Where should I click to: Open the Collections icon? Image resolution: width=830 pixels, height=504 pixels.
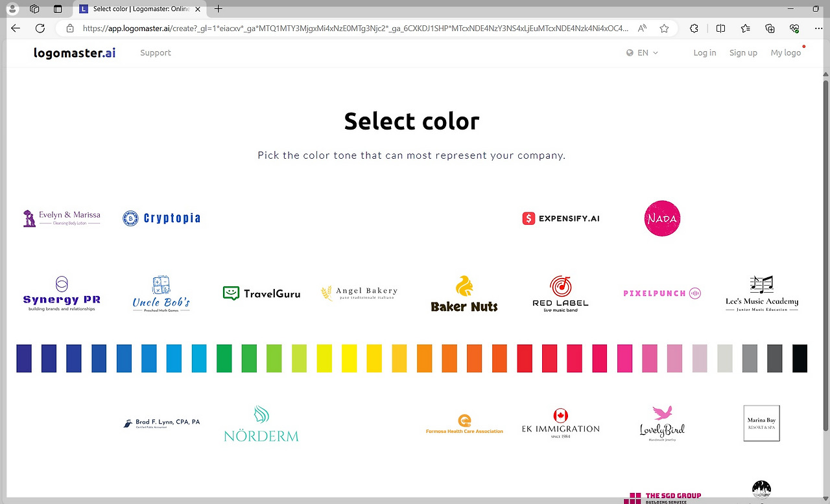(x=770, y=29)
